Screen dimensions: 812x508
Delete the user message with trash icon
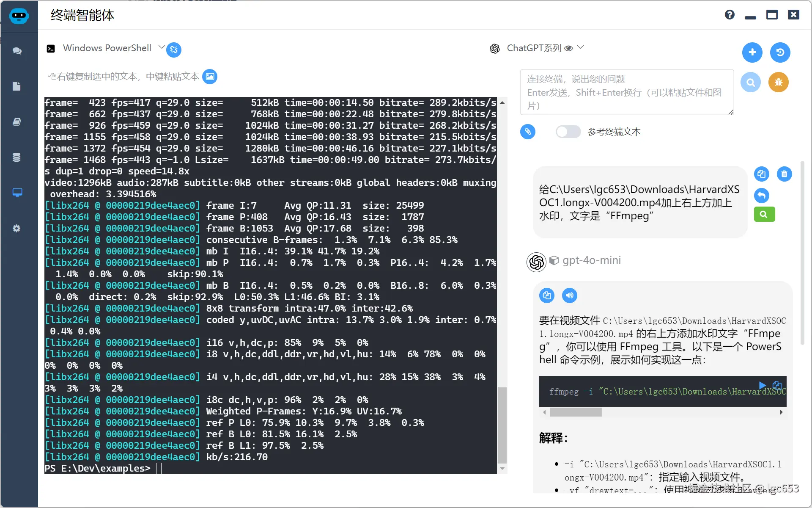(784, 174)
